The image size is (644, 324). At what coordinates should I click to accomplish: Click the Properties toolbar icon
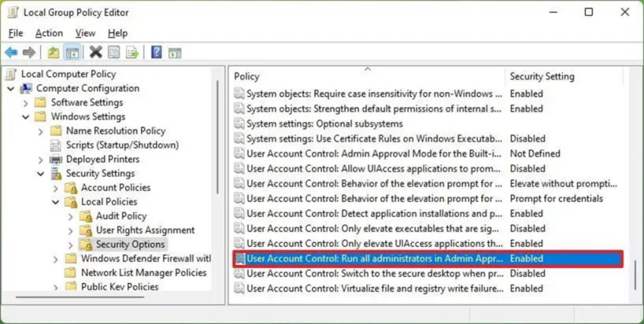[x=114, y=52]
